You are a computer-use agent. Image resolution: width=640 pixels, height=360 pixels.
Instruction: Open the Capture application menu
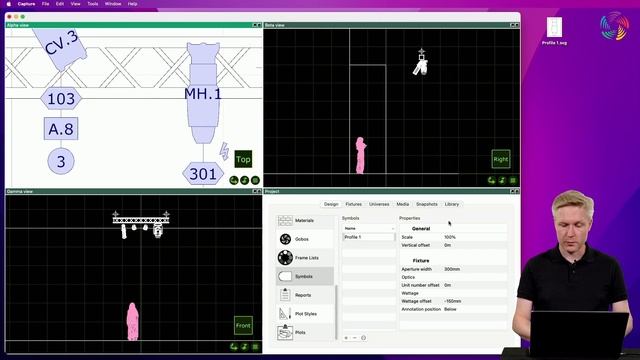coord(26,4)
